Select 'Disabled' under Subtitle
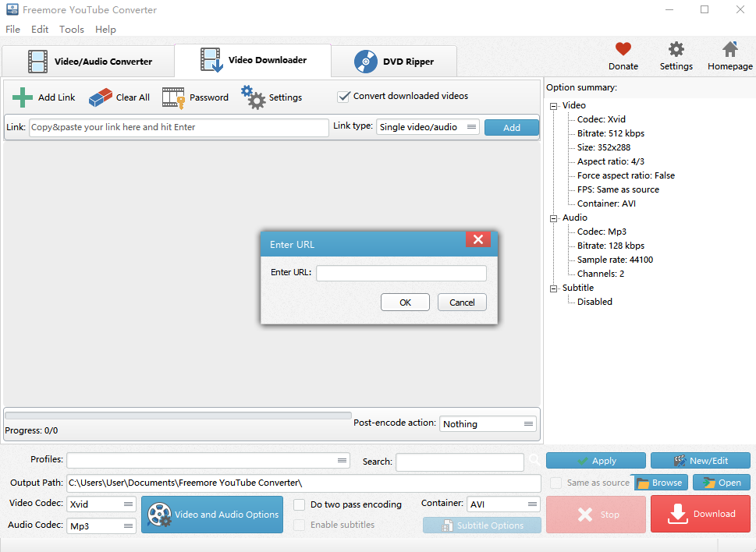Image resolution: width=756 pixels, height=552 pixels. click(595, 302)
